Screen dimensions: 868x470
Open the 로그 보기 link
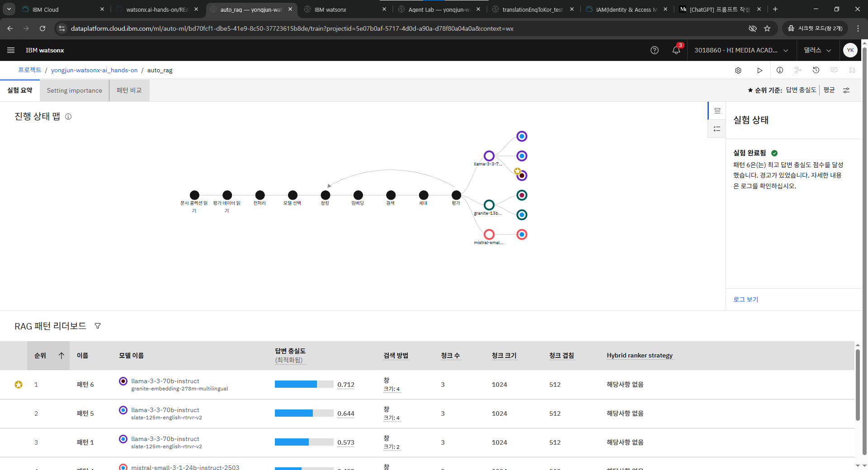(745, 299)
